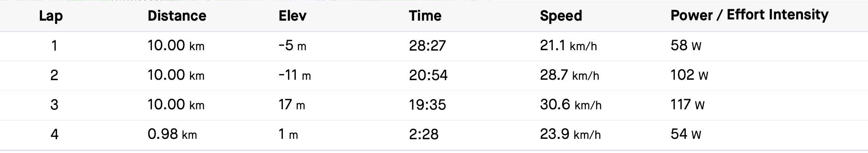The image size is (868, 153).
Task: Select the lap 3 row number
Action: [x=54, y=105]
